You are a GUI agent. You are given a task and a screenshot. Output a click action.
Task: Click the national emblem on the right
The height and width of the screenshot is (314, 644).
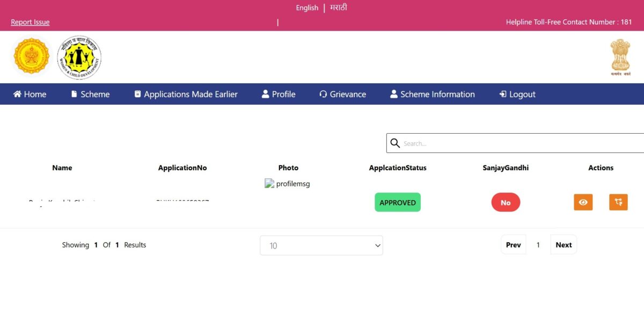click(x=620, y=56)
